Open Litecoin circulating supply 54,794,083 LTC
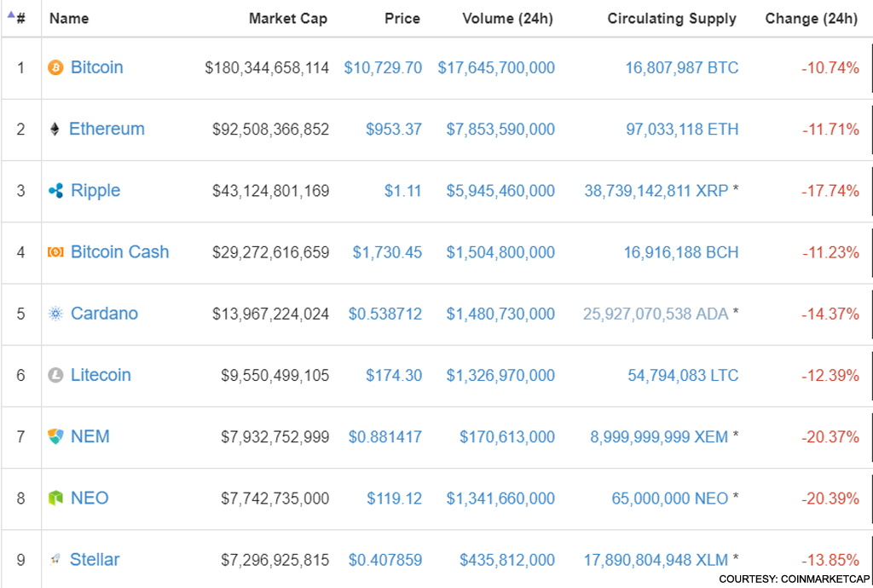This screenshot has width=873, height=588. [x=681, y=376]
